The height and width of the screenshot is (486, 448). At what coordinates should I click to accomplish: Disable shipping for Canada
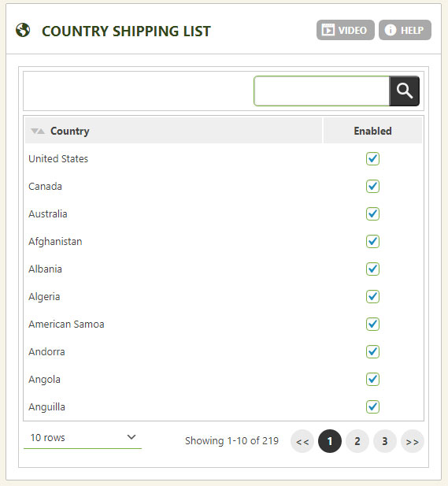point(372,186)
